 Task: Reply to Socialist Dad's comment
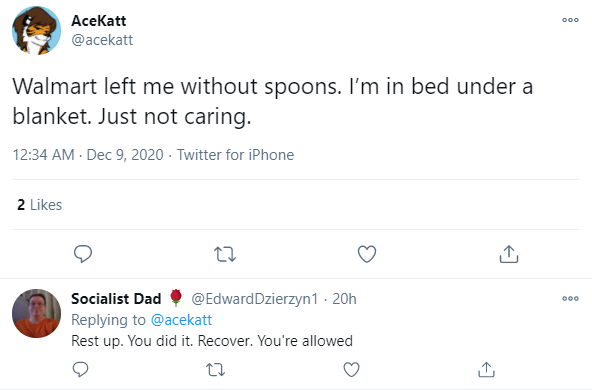(x=80, y=369)
